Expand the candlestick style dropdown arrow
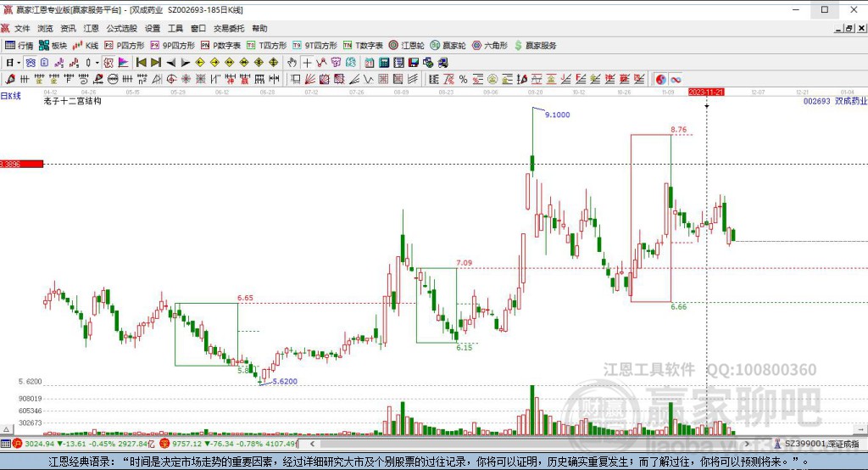This screenshot has height=470, width=868. 97,63
